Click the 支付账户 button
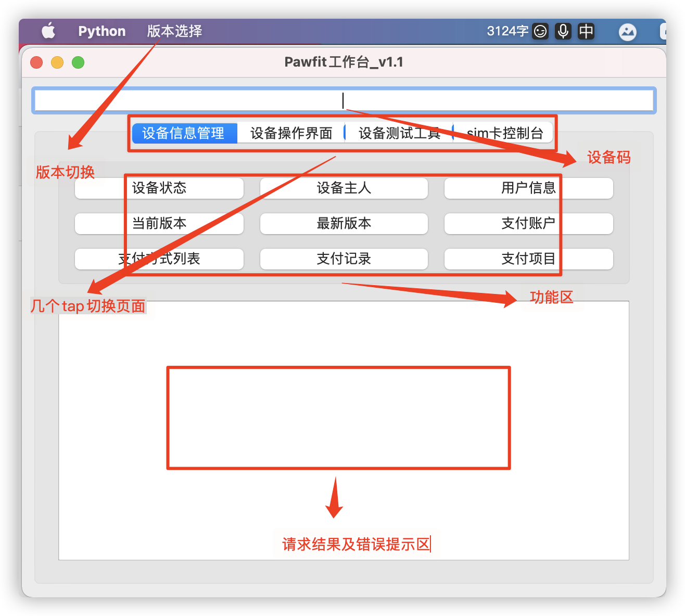The height and width of the screenshot is (616, 685). coord(528,224)
